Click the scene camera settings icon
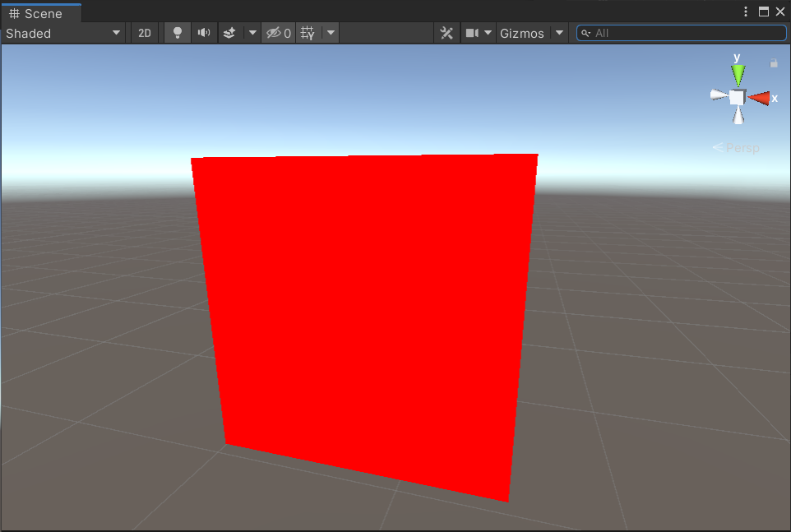This screenshot has width=791, height=532. (x=474, y=33)
